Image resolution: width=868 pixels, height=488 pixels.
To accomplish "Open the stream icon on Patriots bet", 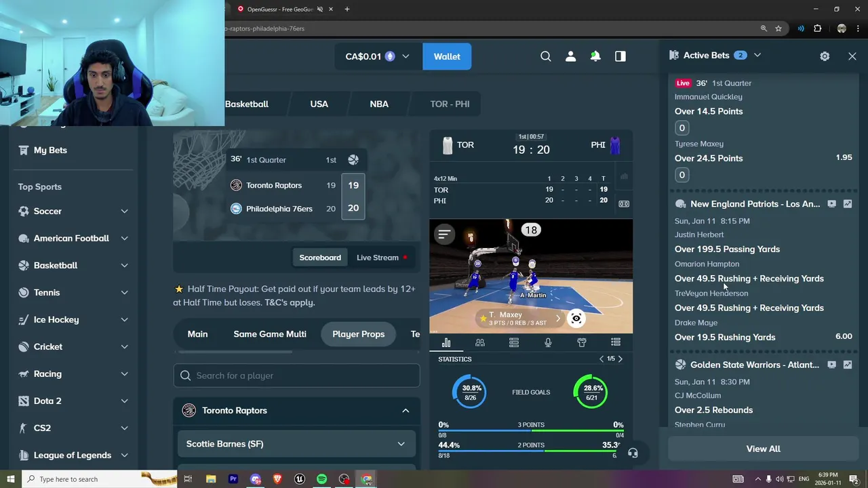I will pos(831,204).
